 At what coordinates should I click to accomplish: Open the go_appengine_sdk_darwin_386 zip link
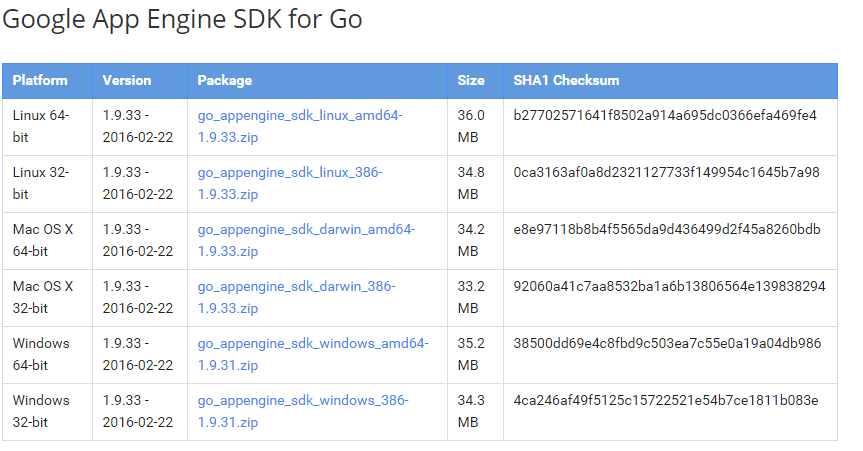(295, 287)
